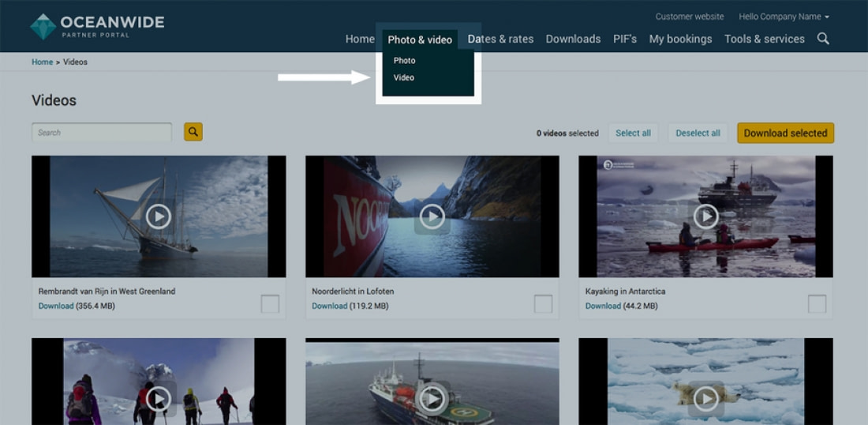
Task: Tick the Rembrandt van Rijn video checkbox
Action: pos(270,303)
